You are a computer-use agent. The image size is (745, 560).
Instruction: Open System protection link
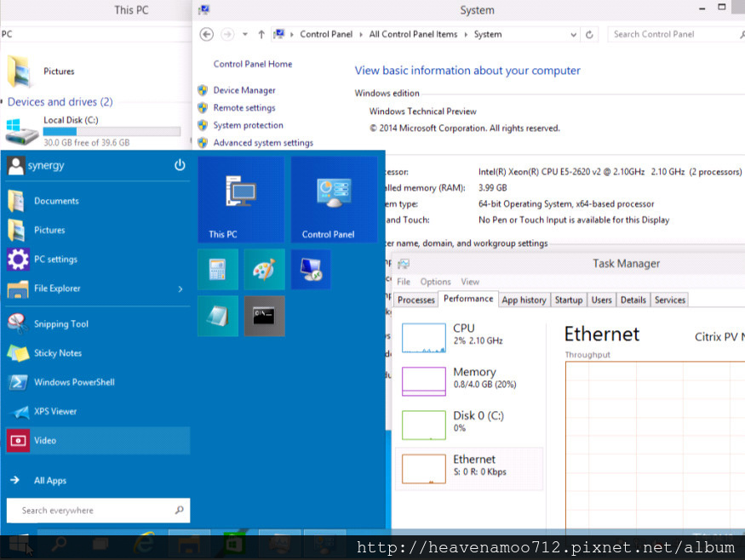pos(248,125)
